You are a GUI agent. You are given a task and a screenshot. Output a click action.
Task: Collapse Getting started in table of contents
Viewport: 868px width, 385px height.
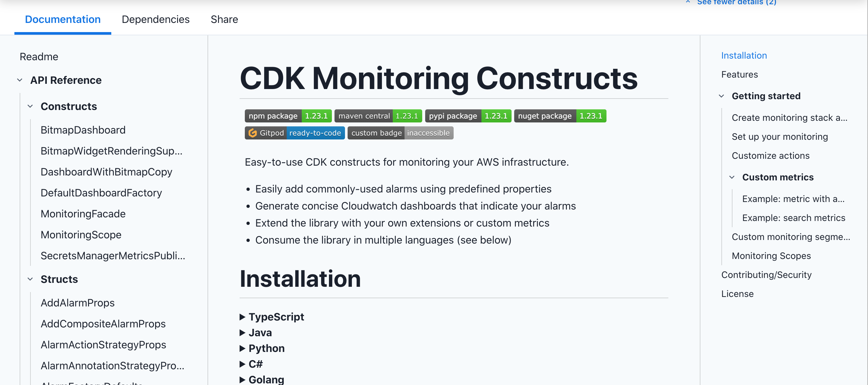pos(721,96)
